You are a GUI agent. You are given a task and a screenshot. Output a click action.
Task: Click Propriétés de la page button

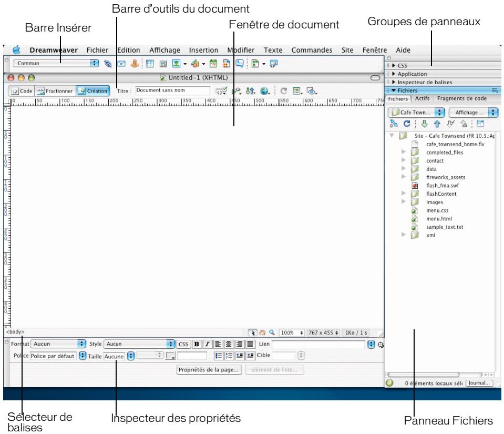pos(209,370)
